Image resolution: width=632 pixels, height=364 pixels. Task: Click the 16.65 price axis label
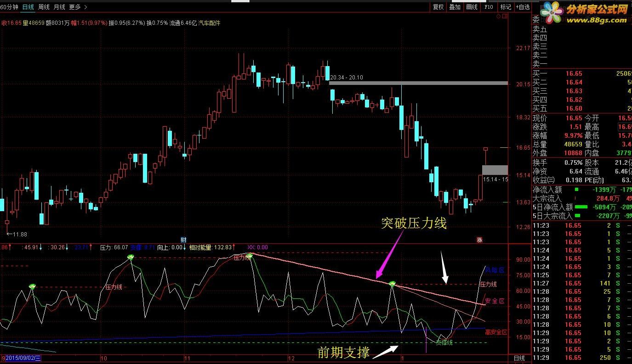pyautogui.click(x=524, y=148)
